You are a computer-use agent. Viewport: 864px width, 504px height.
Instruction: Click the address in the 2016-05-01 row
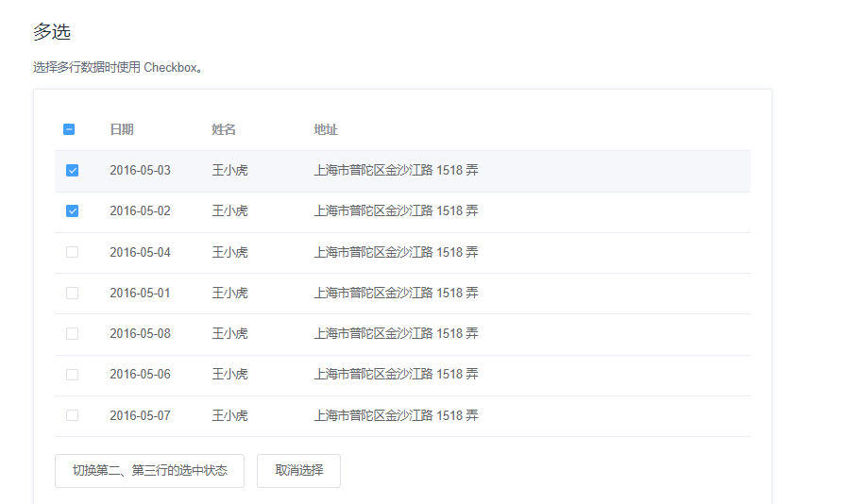(396, 293)
